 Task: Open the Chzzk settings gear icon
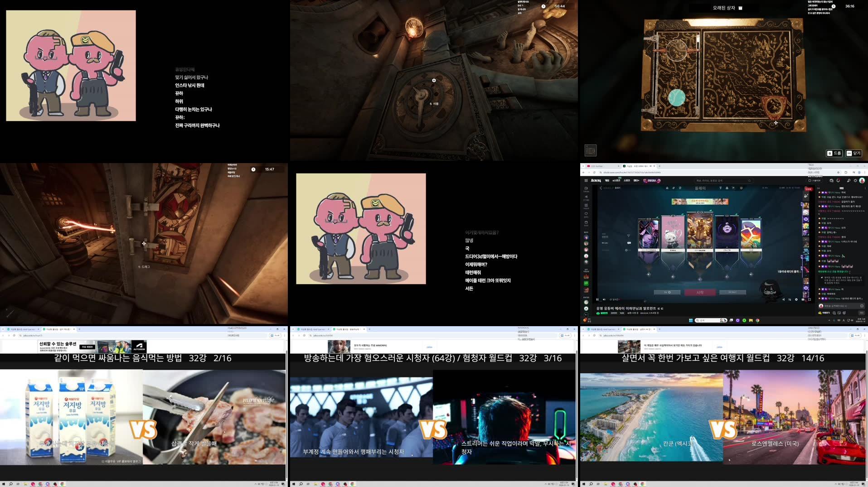click(x=855, y=181)
